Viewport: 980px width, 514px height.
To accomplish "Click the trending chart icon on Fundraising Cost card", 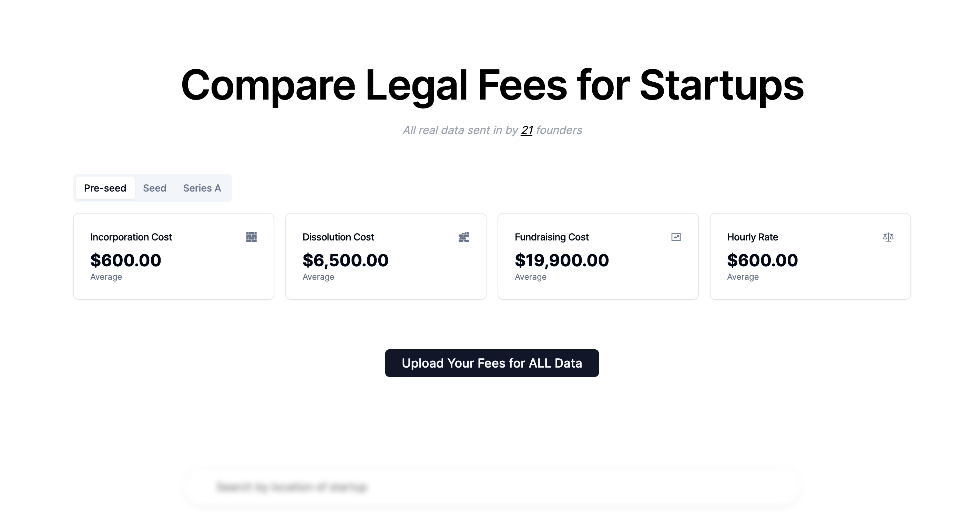I will [676, 237].
